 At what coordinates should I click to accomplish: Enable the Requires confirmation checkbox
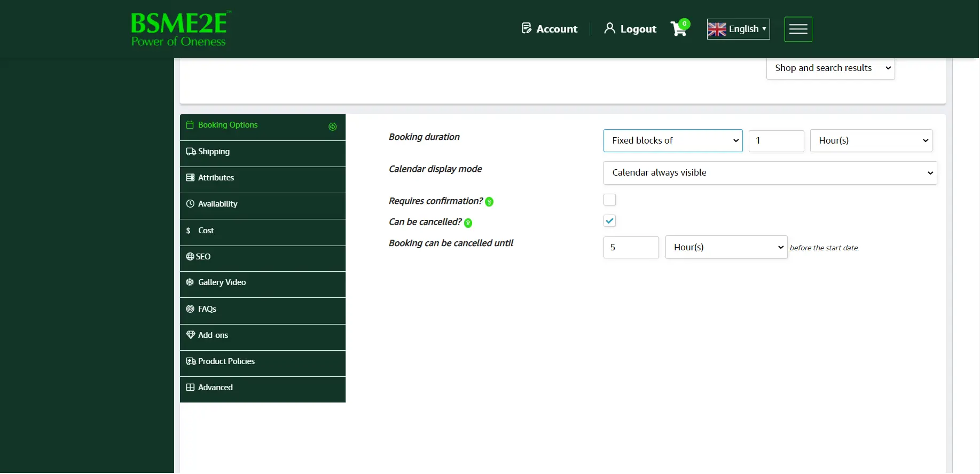[609, 200]
